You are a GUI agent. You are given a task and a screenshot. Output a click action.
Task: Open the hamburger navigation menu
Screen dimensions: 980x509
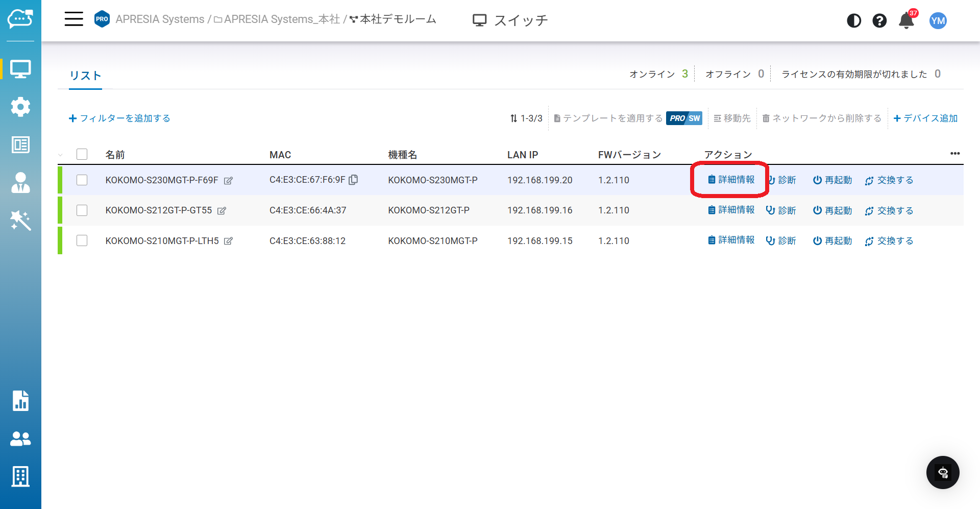(73, 19)
